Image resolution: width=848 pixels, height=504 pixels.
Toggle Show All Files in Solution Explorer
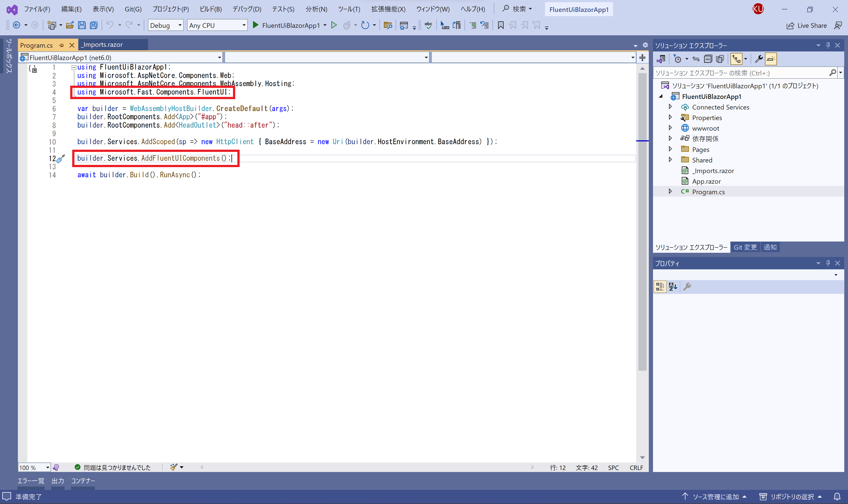[720, 59]
